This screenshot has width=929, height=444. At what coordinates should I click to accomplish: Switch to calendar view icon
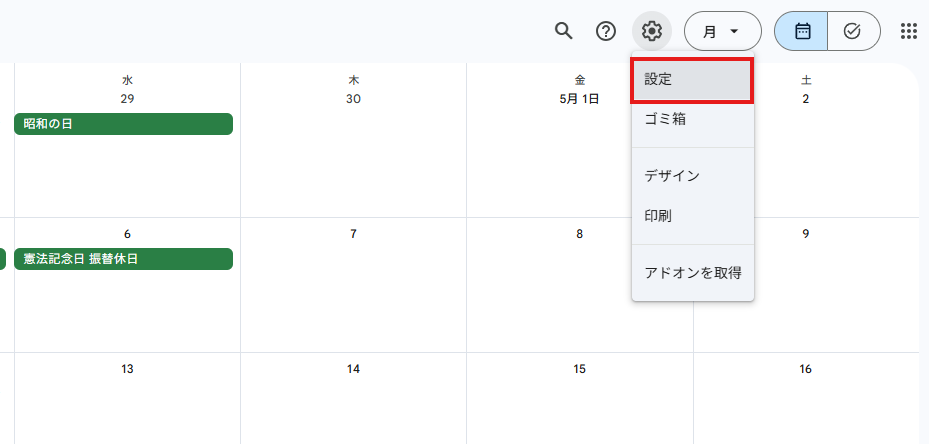801,31
